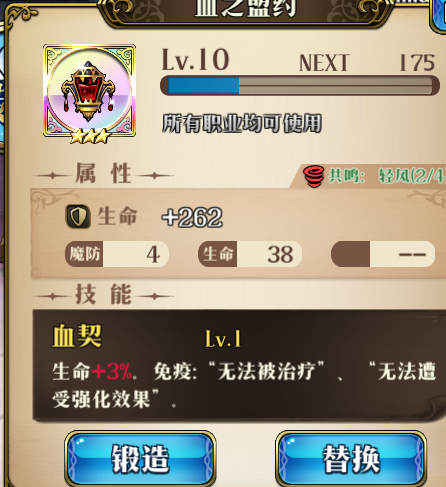446x487 pixels.
Task: Open the 锻造 forge button
Action: click(140, 459)
